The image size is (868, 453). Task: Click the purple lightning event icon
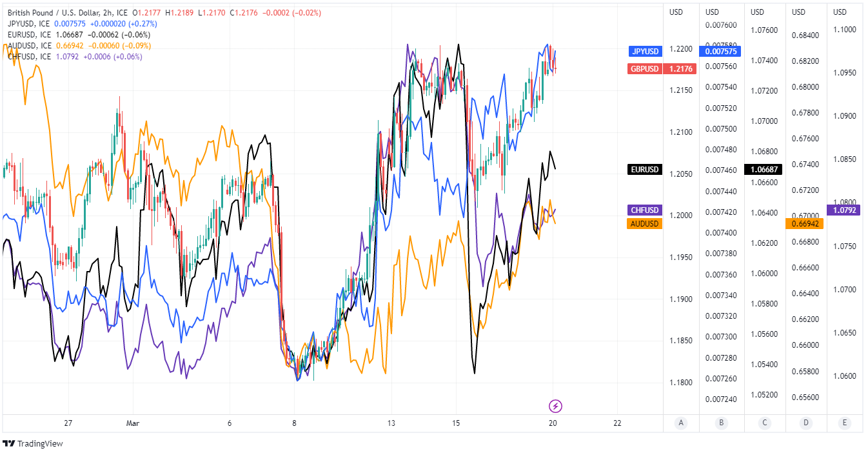pyautogui.click(x=555, y=406)
